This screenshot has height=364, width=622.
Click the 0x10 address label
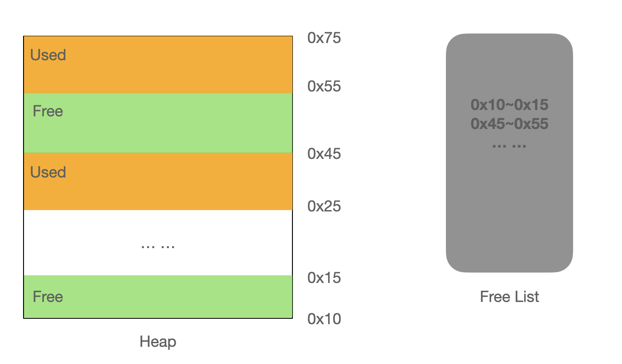coord(324,319)
